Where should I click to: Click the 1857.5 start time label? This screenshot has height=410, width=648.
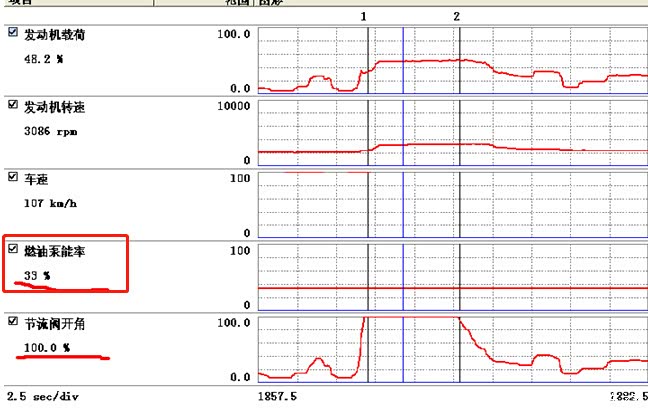tap(277, 397)
